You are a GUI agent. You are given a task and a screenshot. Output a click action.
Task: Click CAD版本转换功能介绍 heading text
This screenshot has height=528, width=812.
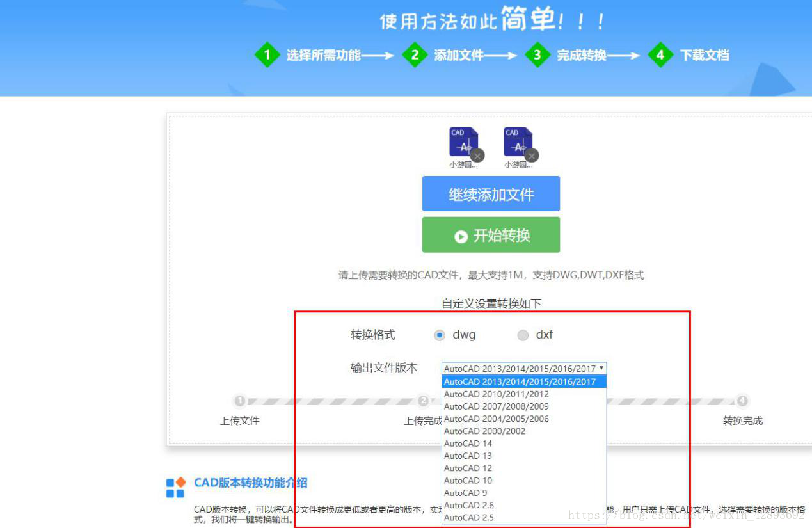tap(251, 483)
